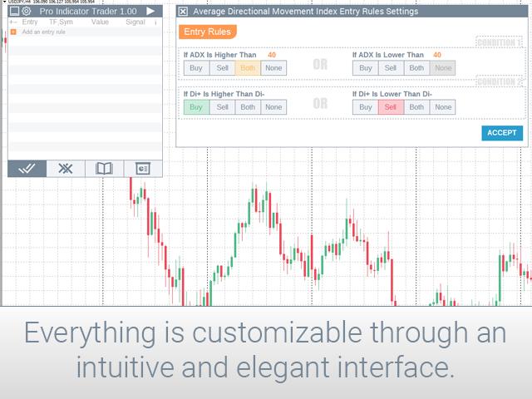Set Di+ Higher Than Di- to Both
The image size is (532, 399).
point(248,107)
